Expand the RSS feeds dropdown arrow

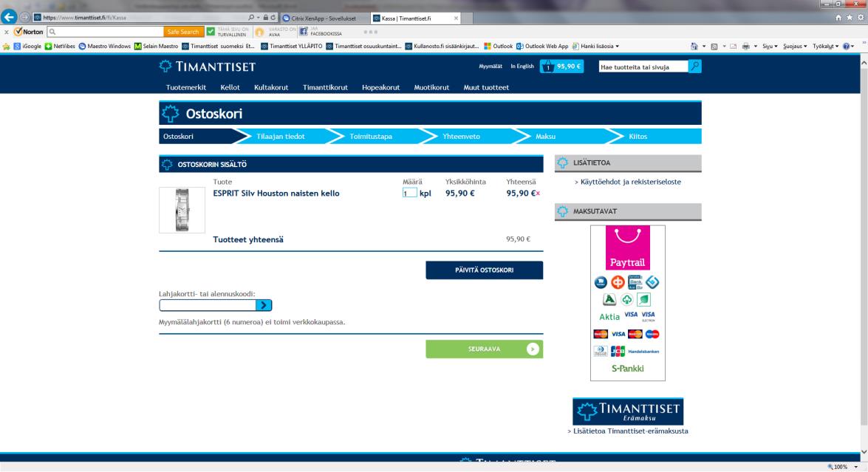coord(723,47)
